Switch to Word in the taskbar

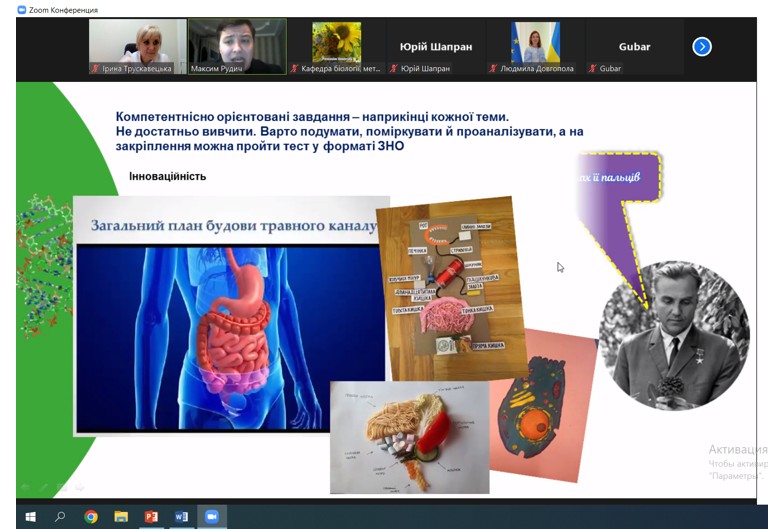point(182,517)
